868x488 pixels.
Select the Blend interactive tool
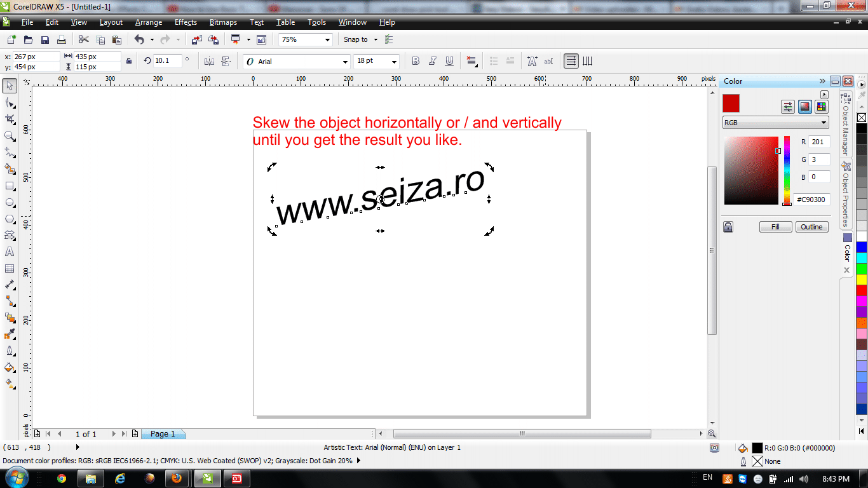10,318
